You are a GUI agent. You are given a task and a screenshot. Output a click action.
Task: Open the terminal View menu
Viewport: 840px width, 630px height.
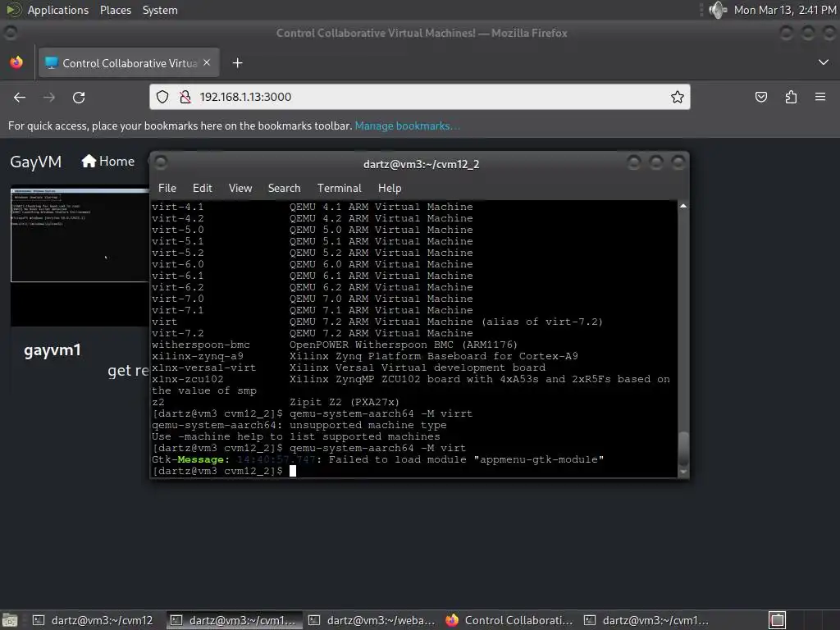240,188
